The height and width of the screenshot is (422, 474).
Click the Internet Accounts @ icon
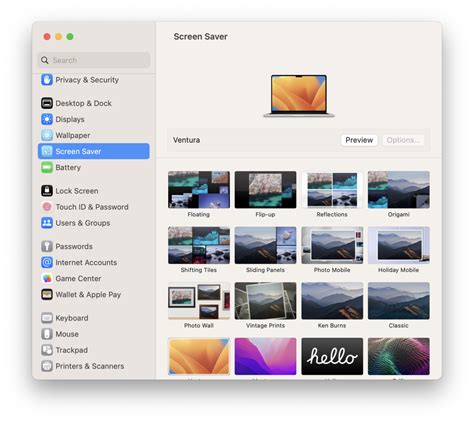[x=47, y=262]
